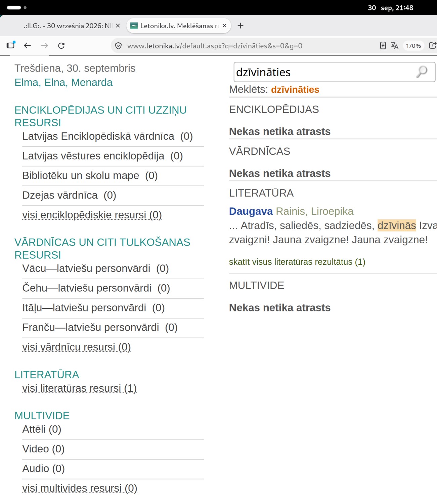Close the ILG tab

(118, 26)
